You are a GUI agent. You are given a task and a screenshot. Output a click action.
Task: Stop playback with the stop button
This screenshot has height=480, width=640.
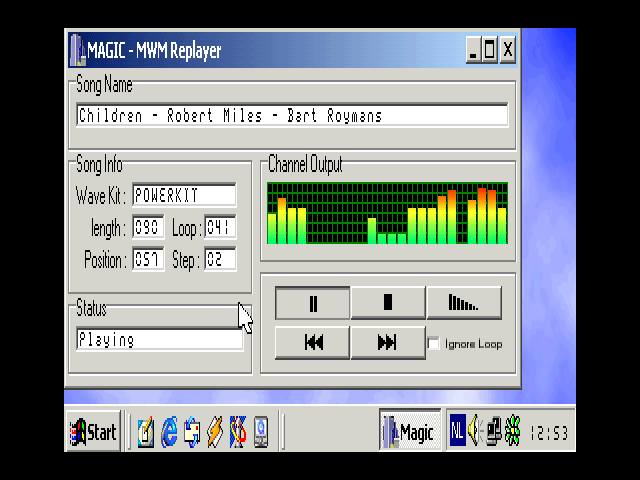388,303
